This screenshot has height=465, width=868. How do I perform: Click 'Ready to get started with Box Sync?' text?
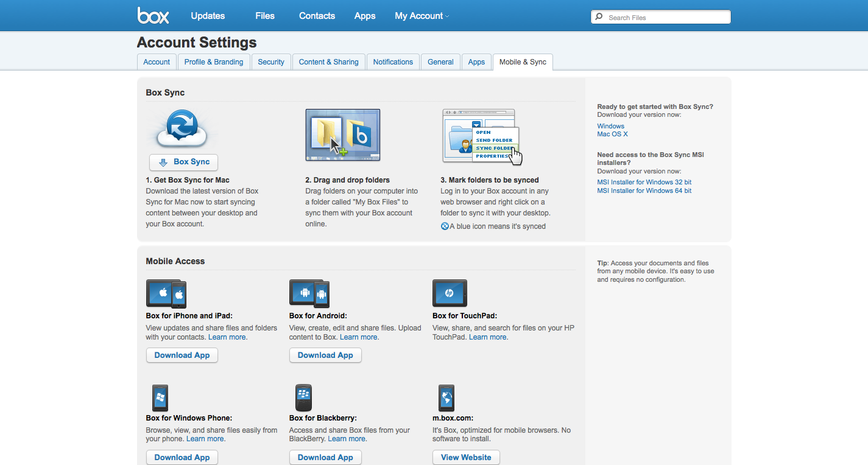(655, 107)
